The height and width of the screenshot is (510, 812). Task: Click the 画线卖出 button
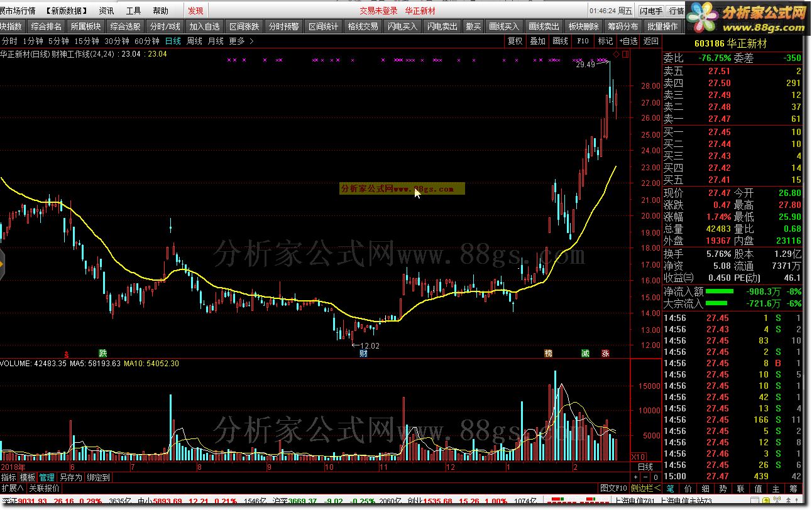pyautogui.click(x=544, y=26)
